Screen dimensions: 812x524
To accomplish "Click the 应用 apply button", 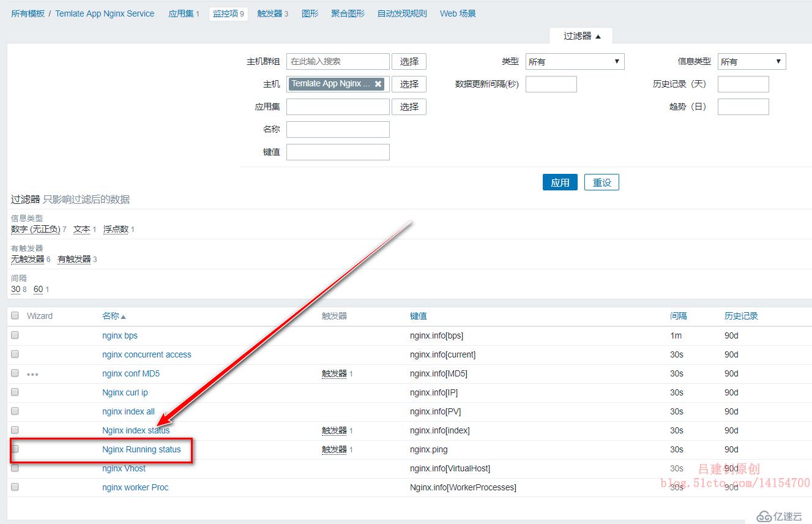I will pos(560,182).
